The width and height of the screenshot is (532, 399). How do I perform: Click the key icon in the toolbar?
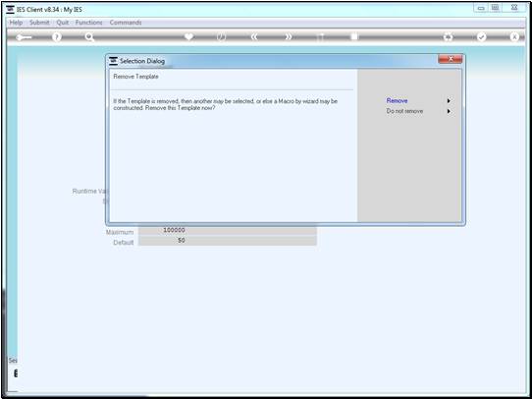[x=24, y=37]
